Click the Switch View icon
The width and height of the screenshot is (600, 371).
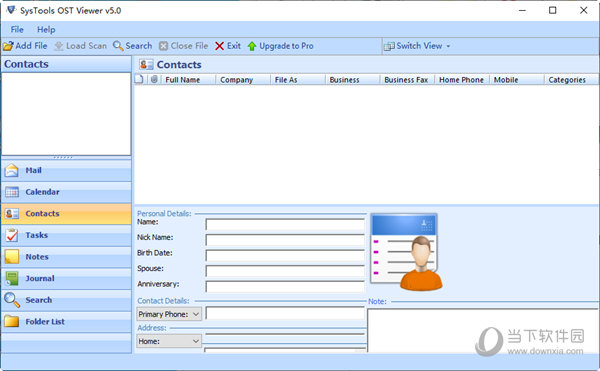click(389, 46)
